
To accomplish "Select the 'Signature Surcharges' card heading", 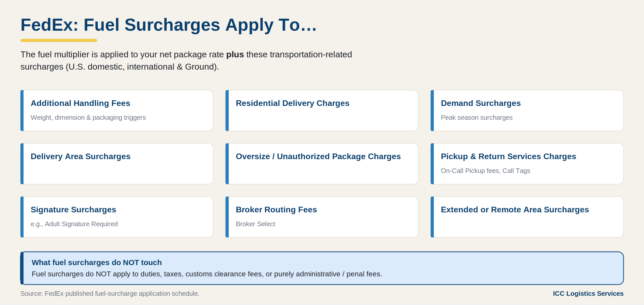I will point(73,210).
